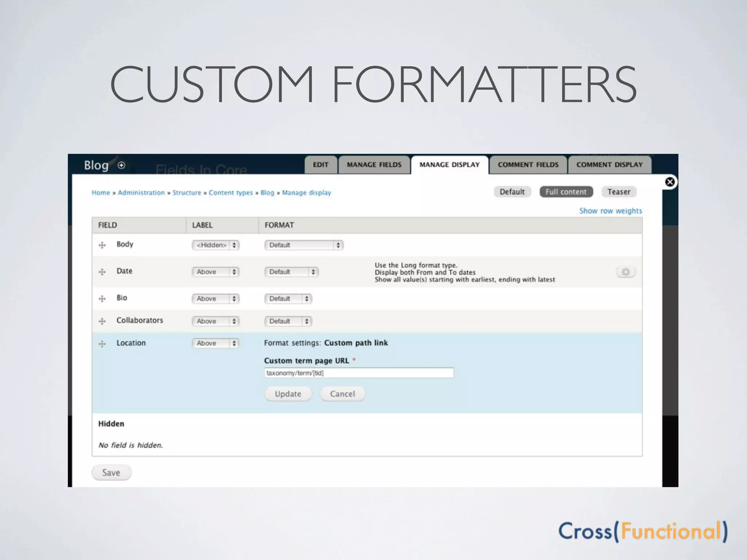Expand the Location label dropdown
This screenshot has height=560, width=747.
click(x=216, y=343)
